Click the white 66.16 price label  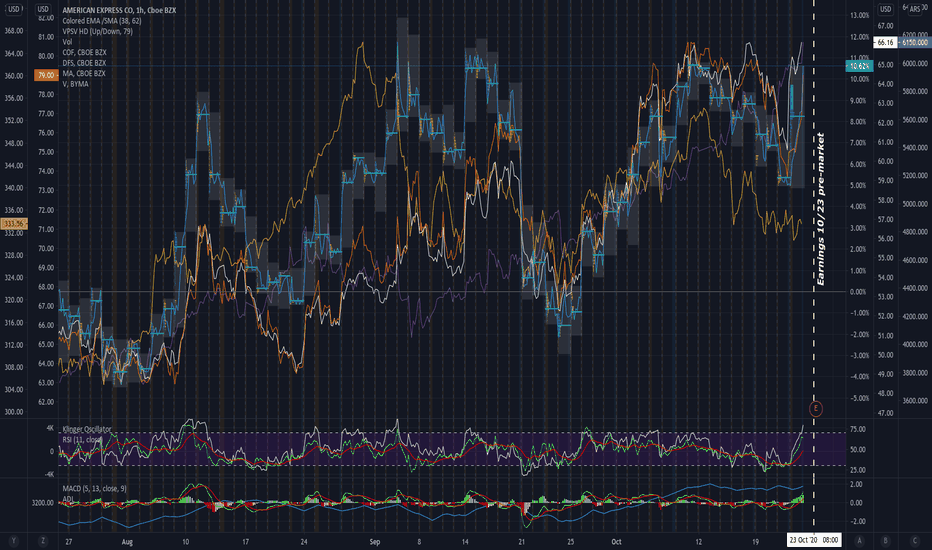pyautogui.click(x=885, y=42)
